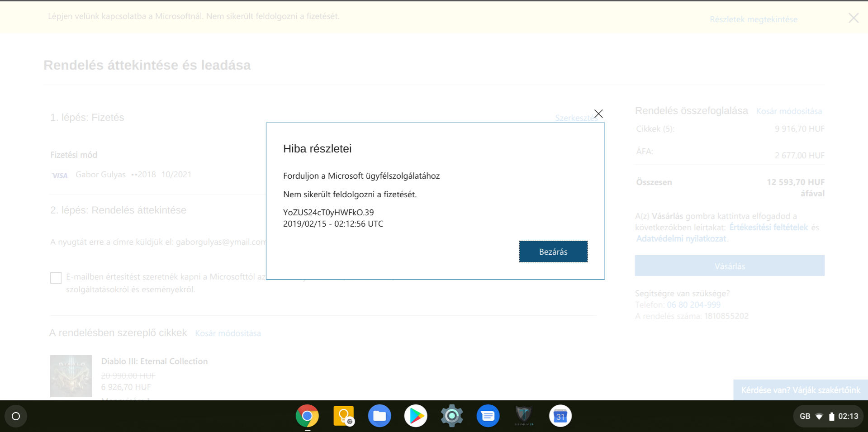This screenshot has height=432, width=868.
Task: Open the Kérdése van? expert chat widget
Action: click(801, 390)
